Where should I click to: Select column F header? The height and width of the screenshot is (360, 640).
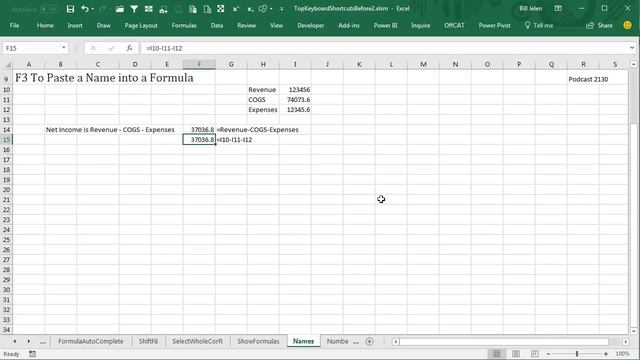coord(199,64)
